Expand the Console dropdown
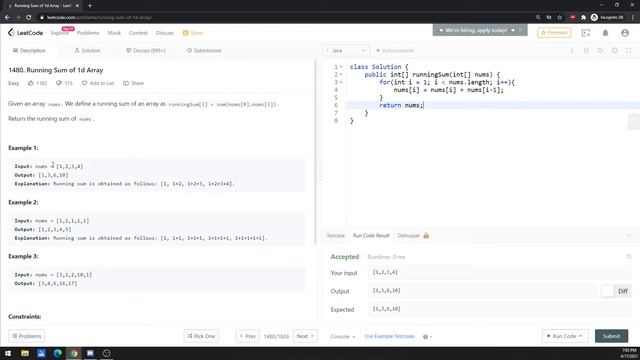 click(342, 337)
